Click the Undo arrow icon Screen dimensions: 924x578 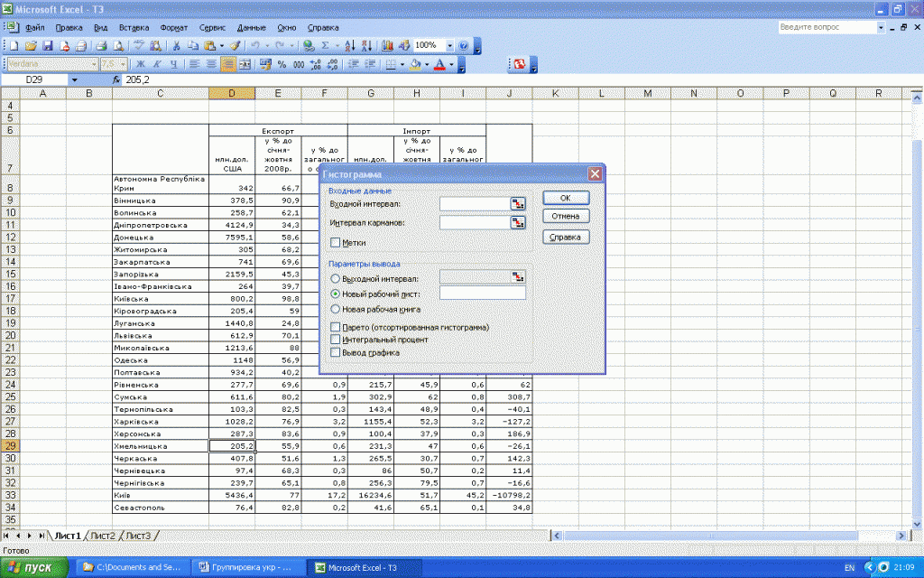(x=255, y=45)
